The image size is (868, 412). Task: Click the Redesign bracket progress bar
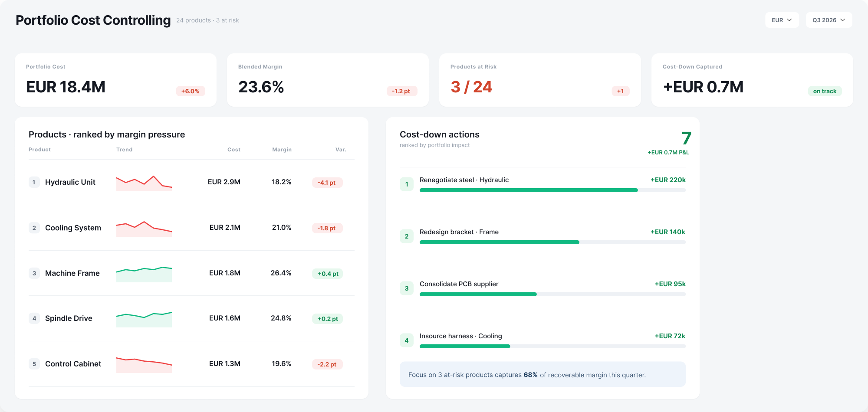(x=552, y=242)
